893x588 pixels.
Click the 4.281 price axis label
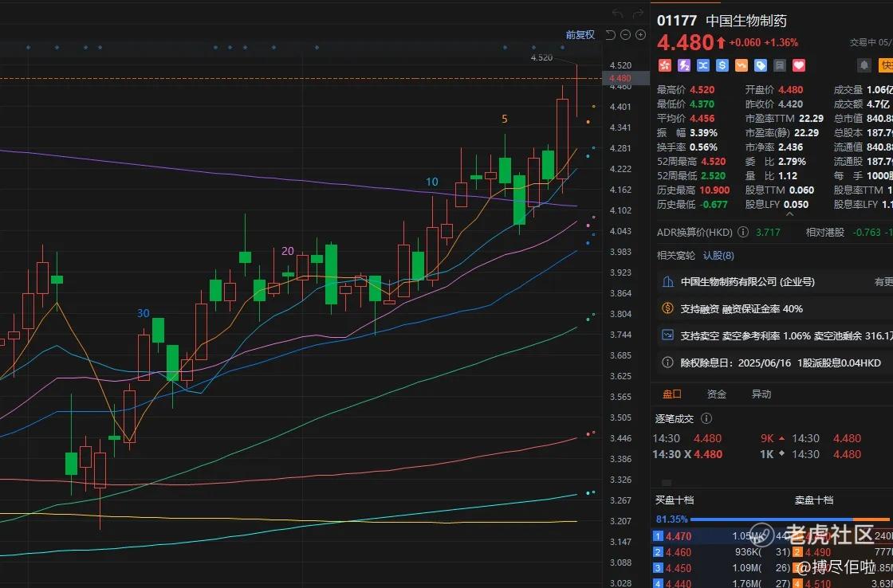pos(620,148)
